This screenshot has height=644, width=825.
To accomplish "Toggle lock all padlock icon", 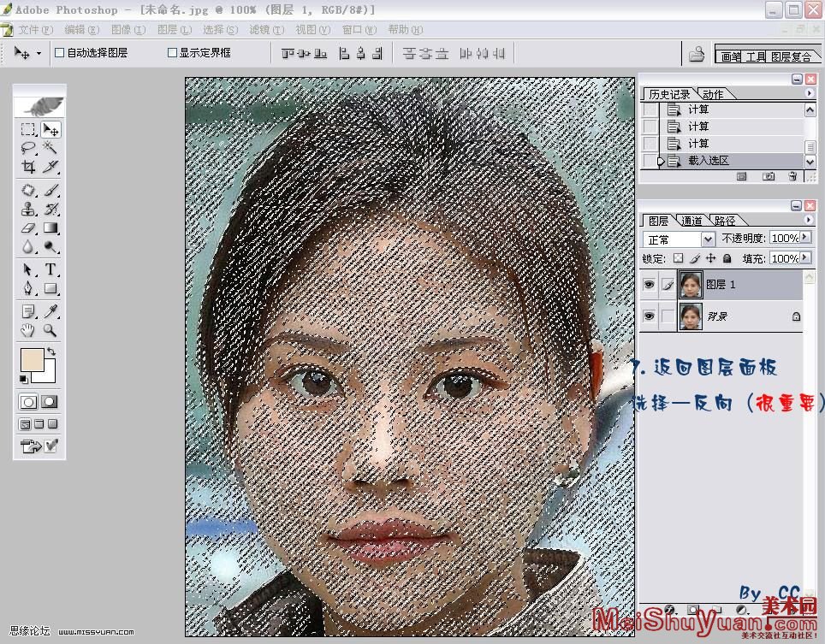I will (x=727, y=258).
